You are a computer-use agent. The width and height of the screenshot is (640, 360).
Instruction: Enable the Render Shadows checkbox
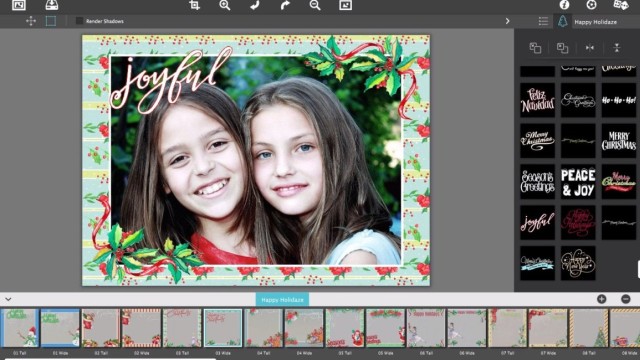tap(79, 21)
